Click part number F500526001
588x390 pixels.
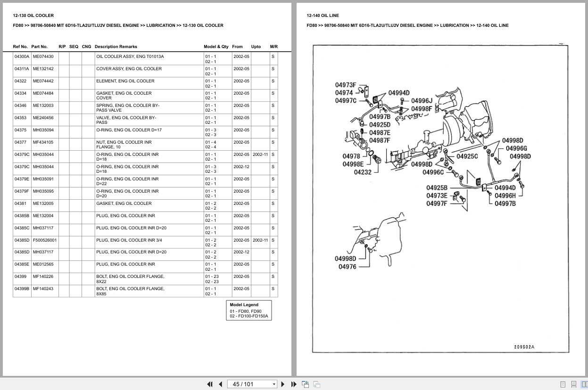45,240
